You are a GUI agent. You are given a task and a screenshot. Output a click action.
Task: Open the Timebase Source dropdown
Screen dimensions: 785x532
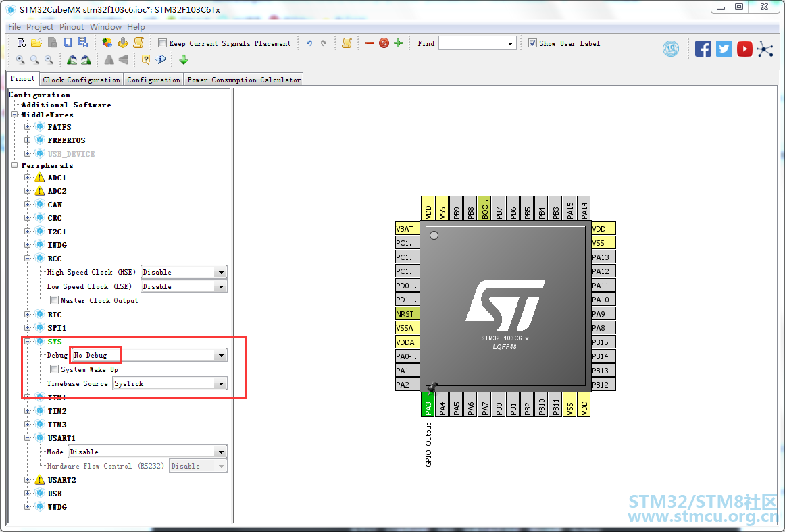point(221,384)
